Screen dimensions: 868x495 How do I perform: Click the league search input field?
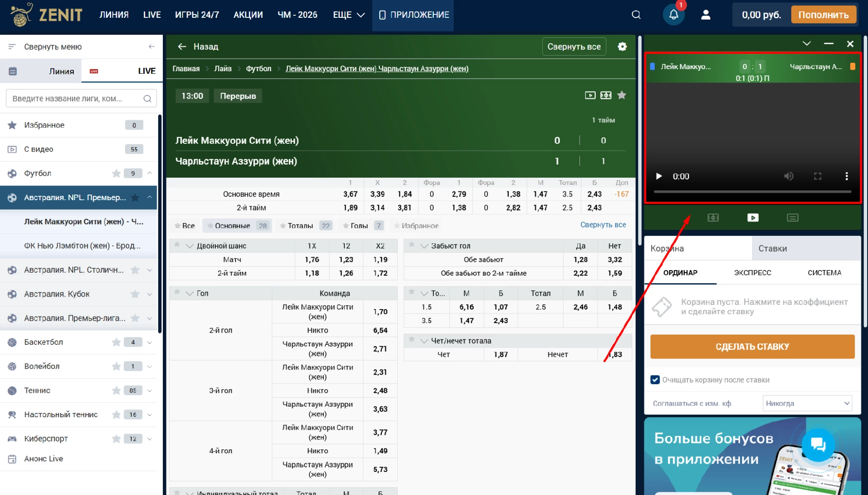tap(81, 99)
